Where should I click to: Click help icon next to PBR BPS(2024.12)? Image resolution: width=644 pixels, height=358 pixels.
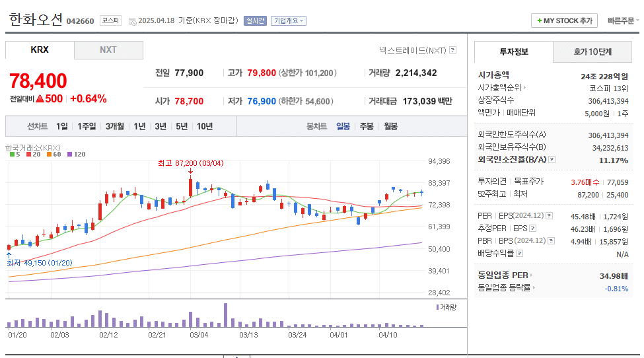pos(552,240)
